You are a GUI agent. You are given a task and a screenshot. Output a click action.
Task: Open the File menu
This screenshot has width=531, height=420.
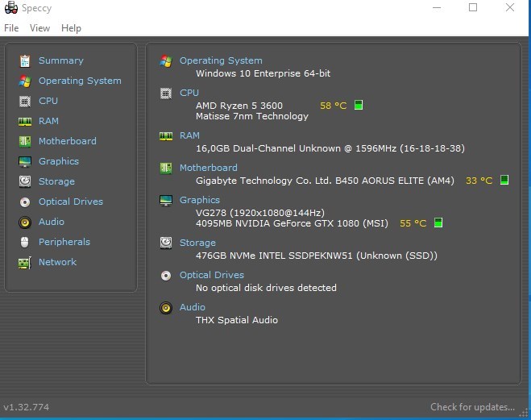(x=11, y=28)
